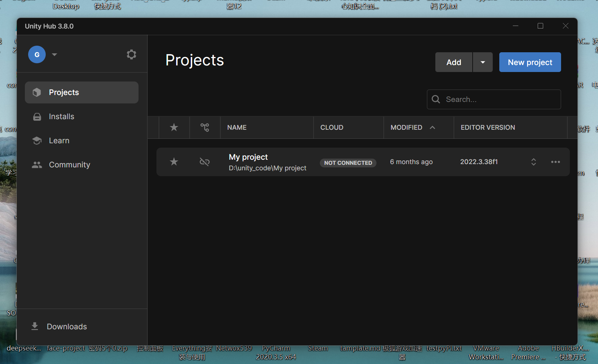Viewport: 598px width, 364px height.
Task: Select the Adobe Premiere desktop icon
Action: (x=528, y=353)
